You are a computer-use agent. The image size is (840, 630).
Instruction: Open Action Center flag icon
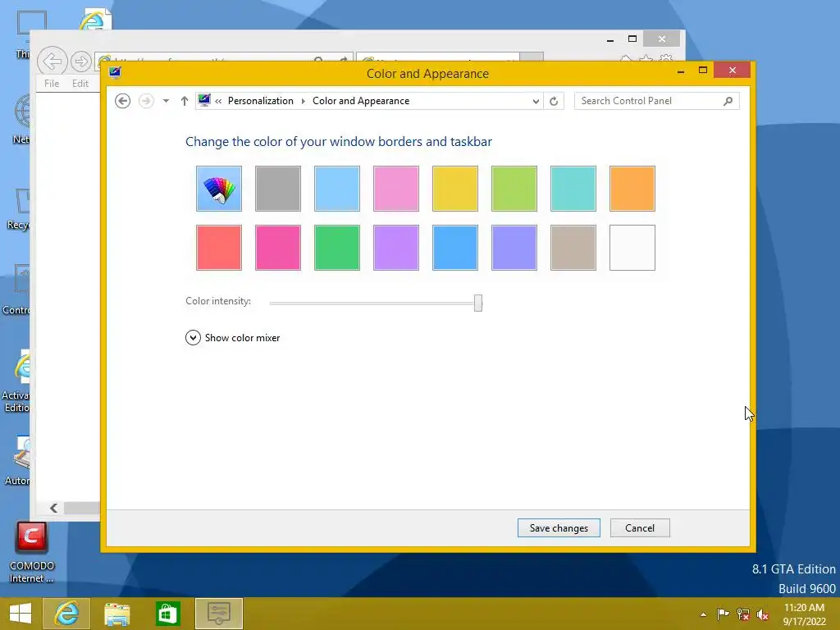[x=724, y=614]
